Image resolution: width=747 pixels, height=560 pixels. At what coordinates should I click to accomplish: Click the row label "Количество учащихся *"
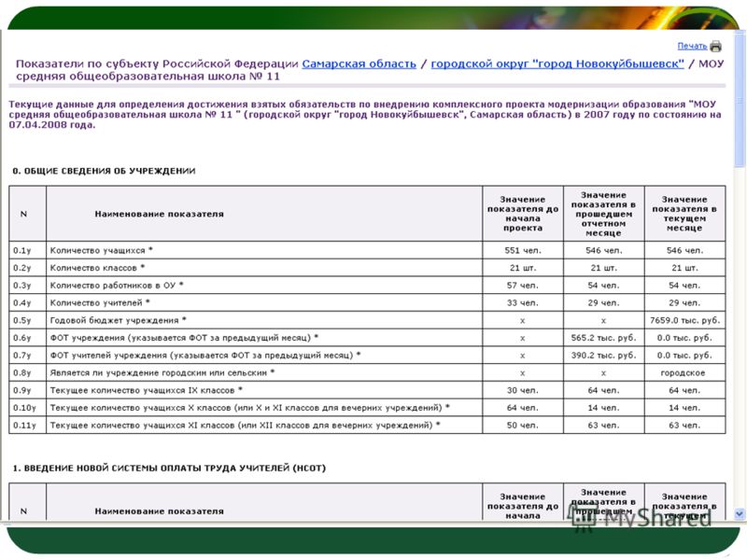pyautogui.click(x=102, y=250)
